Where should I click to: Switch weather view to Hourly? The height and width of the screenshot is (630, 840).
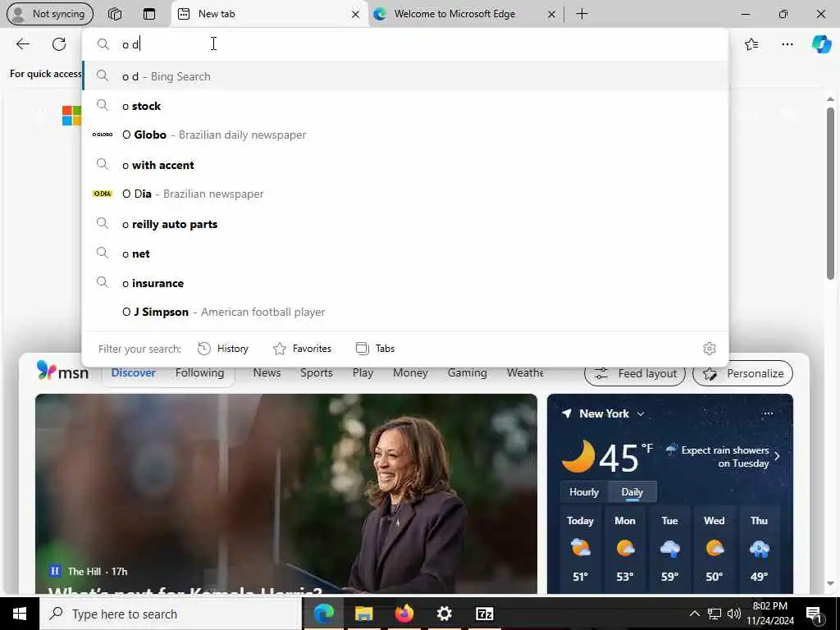(584, 492)
